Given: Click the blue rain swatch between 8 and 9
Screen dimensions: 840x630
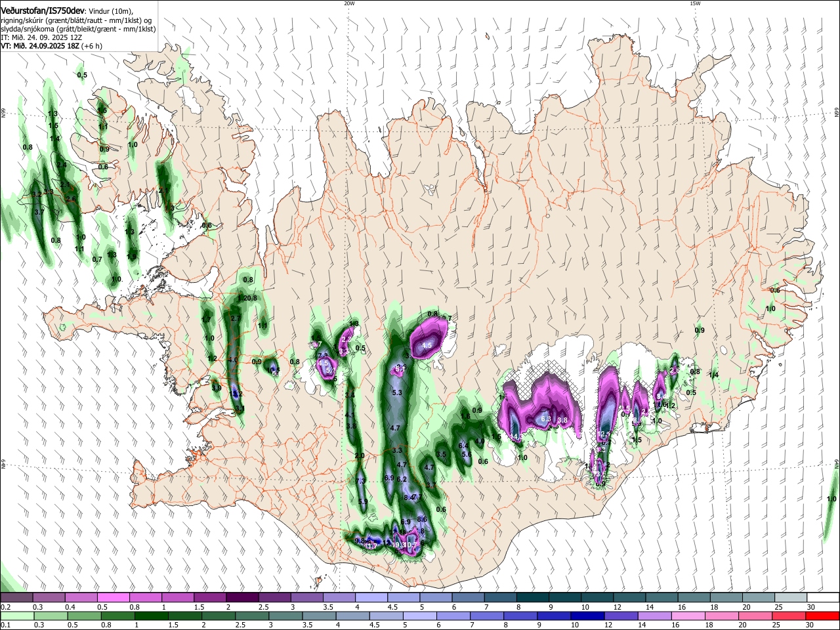Looking at the screenshot, I should [520, 616].
